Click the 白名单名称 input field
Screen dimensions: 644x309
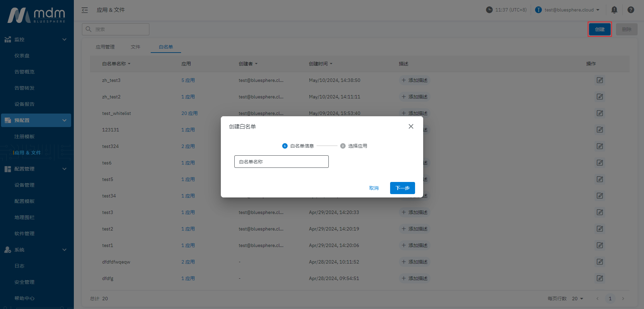281,162
